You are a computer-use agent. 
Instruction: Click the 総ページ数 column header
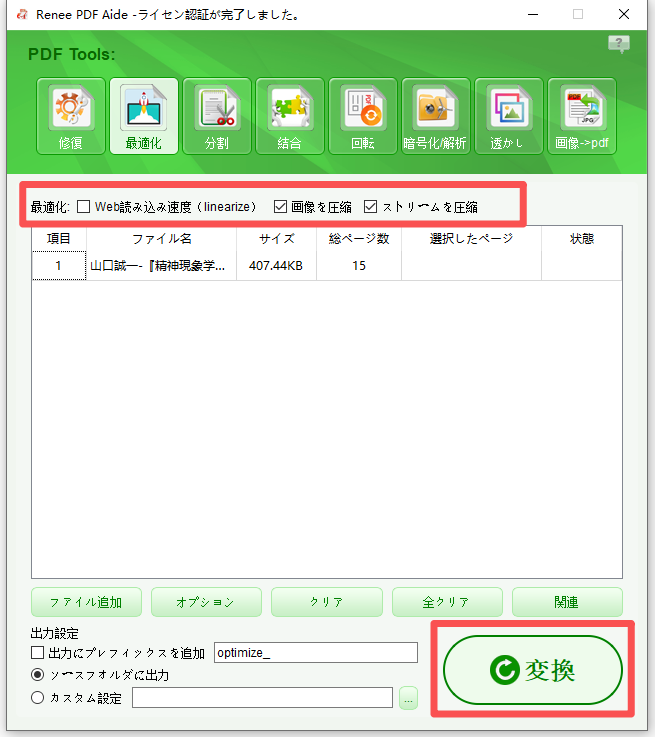coord(359,239)
